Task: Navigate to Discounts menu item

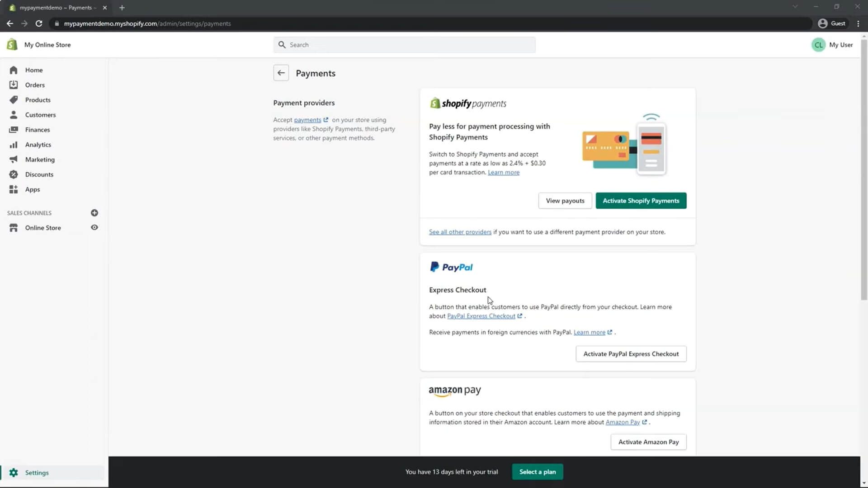Action: coord(39,174)
